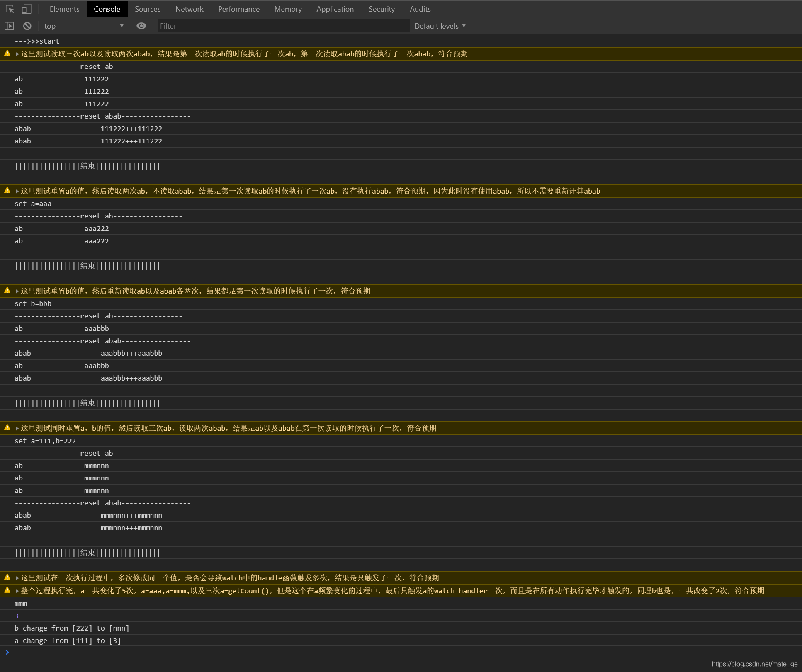Click the Console tab in DevTools
This screenshot has height=672, width=802.
click(x=106, y=9)
